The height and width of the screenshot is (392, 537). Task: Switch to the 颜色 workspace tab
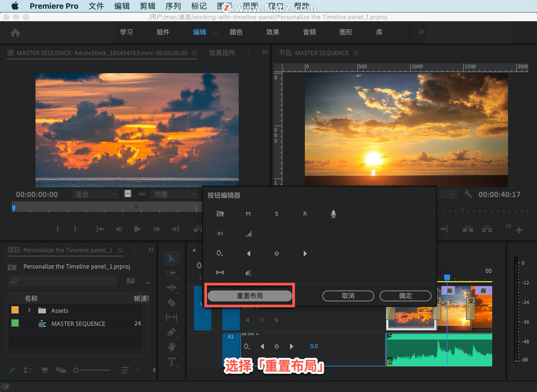coord(236,32)
